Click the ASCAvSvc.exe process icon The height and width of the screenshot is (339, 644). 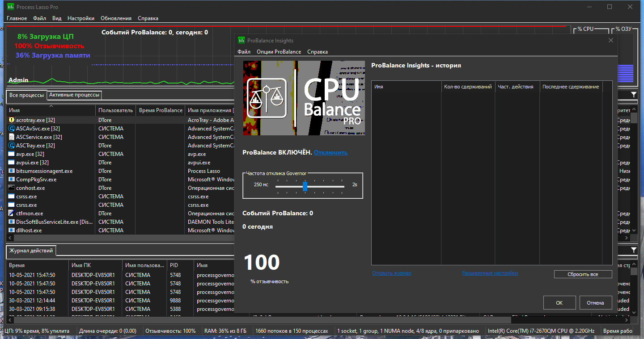(12, 129)
